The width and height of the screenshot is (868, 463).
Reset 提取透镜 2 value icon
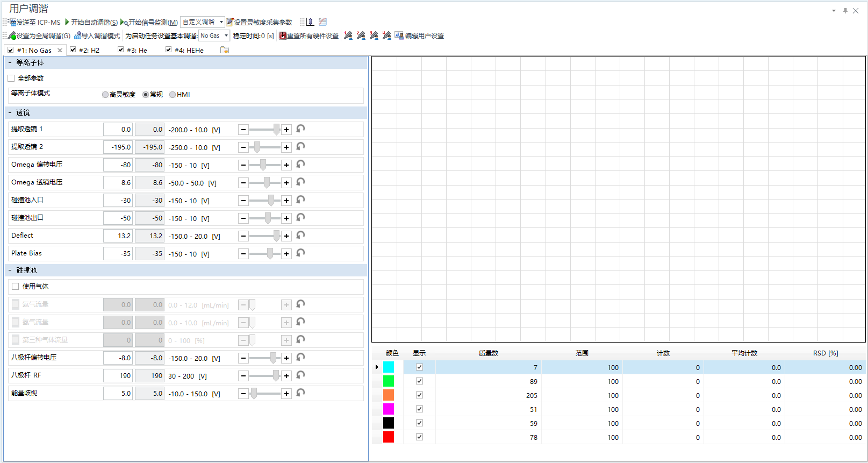(x=300, y=147)
